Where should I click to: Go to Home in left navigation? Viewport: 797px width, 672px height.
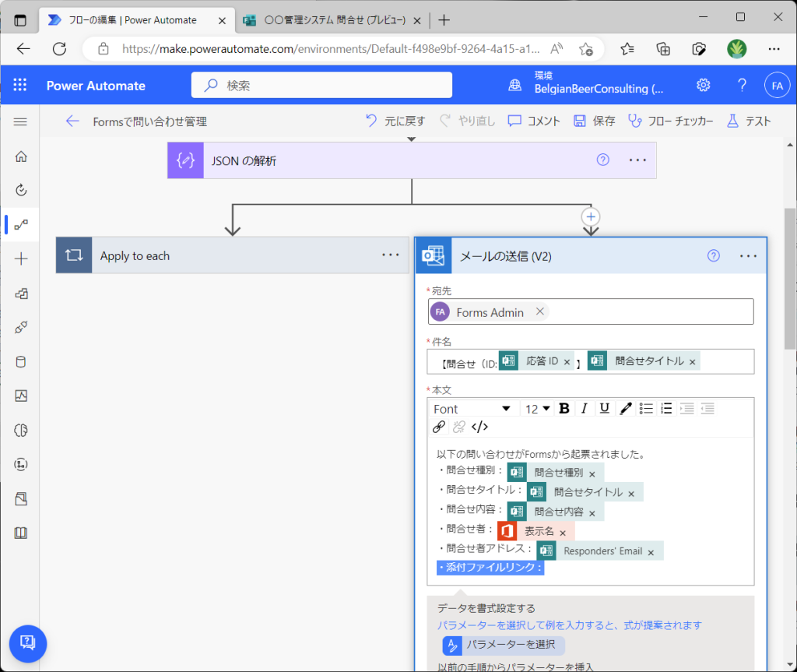point(21,157)
